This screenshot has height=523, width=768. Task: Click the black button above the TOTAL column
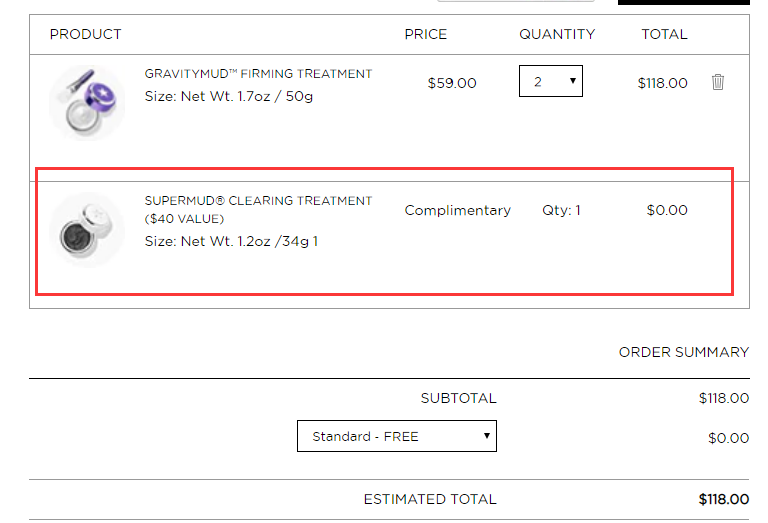pyautogui.click(x=684, y=2)
